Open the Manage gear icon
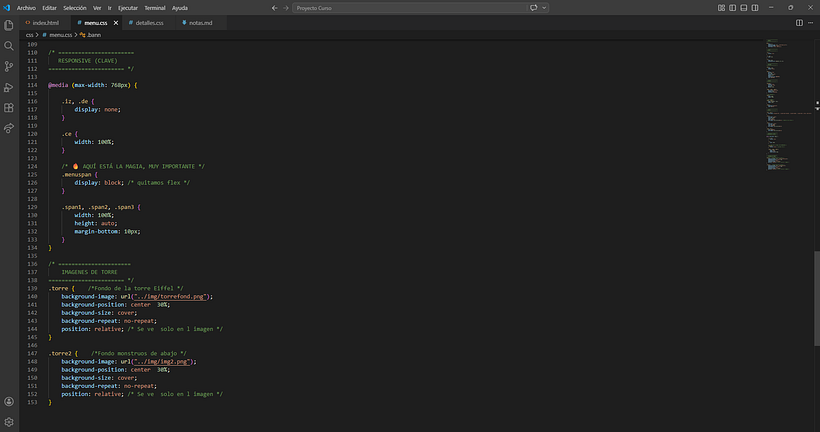The height and width of the screenshot is (432, 820). coord(9,422)
